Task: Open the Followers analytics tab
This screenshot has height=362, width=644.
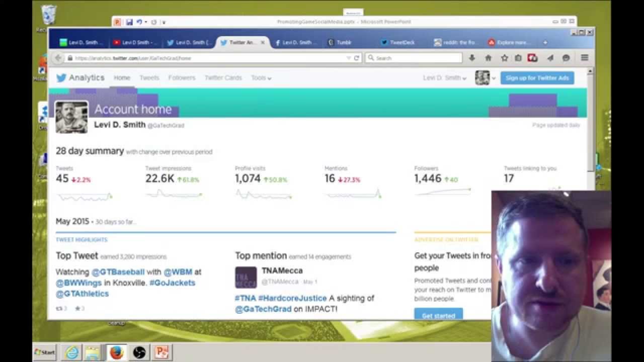Action: pos(182,78)
